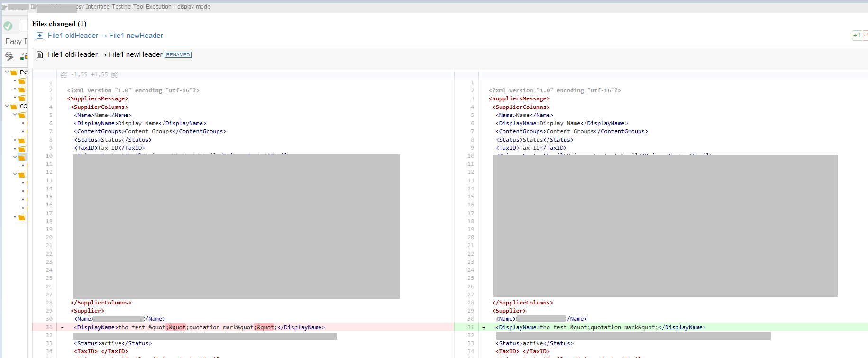This screenshot has width=868, height=358.
Task: Click the 'Exa' folder icon in tree
Action: (x=14, y=72)
